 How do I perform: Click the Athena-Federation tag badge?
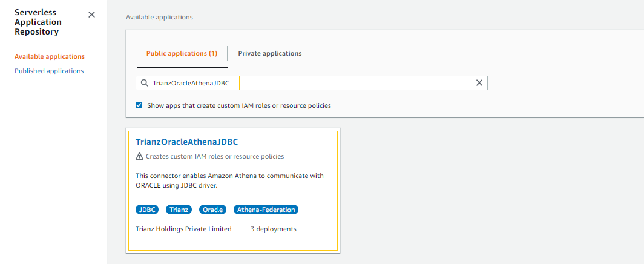(x=266, y=210)
